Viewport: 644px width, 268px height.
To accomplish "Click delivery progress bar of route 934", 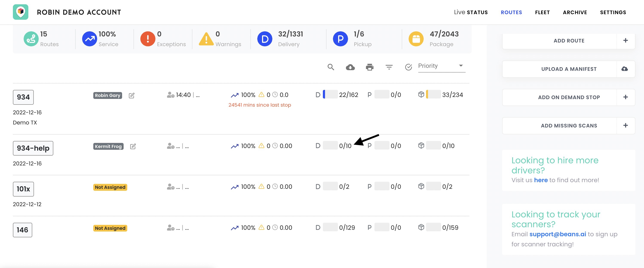I will (330, 94).
